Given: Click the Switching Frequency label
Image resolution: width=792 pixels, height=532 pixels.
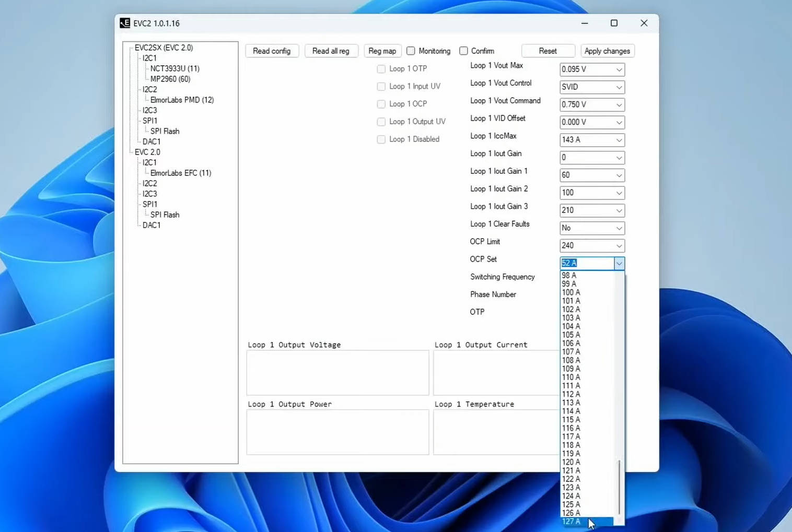Looking at the screenshot, I should click(502, 277).
